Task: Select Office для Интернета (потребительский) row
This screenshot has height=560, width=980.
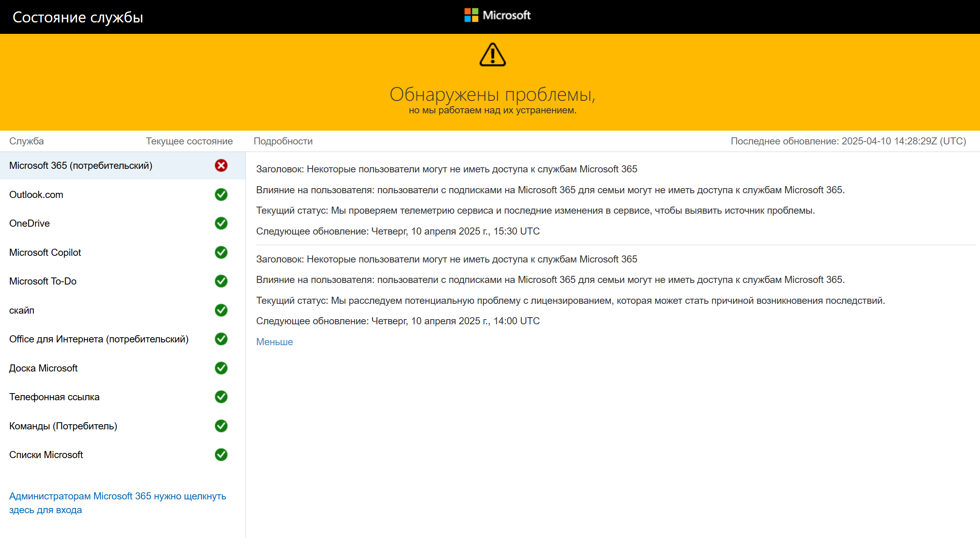Action: click(123, 339)
